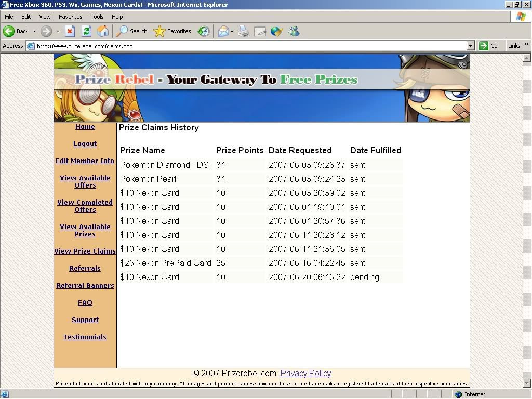This screenshot has width=532, height=399.
Task: Open View Available Prizes link
Action: pyautogui.click(x=85, y=230)
